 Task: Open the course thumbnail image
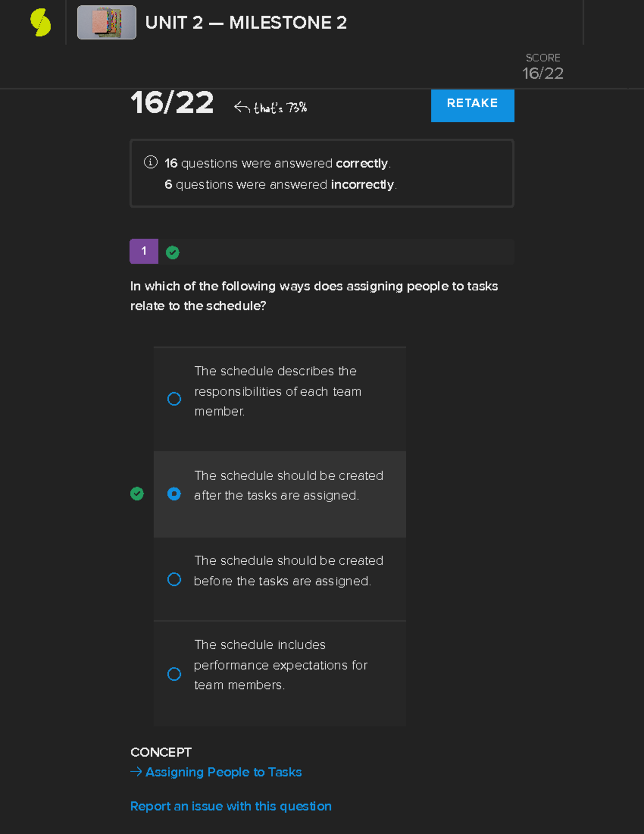pyautogui.click(x=107, y=23)
